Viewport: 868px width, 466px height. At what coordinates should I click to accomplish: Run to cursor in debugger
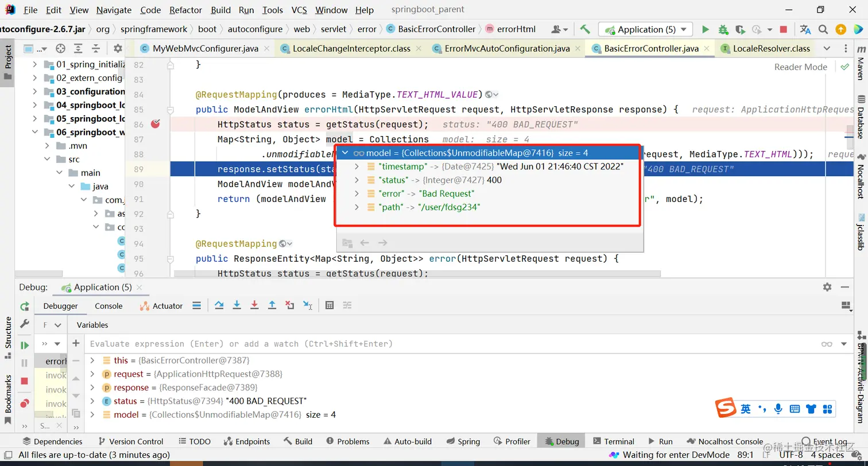308,305
